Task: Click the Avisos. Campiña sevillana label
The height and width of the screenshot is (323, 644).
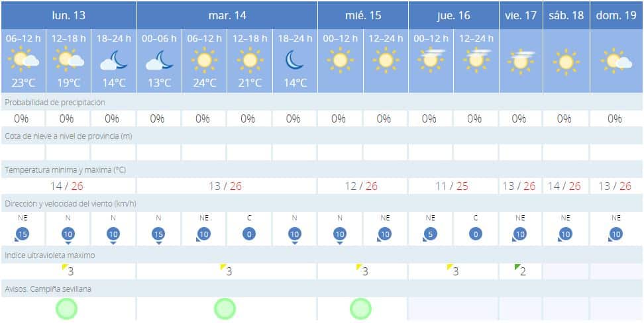Action: tap(48, 289)
